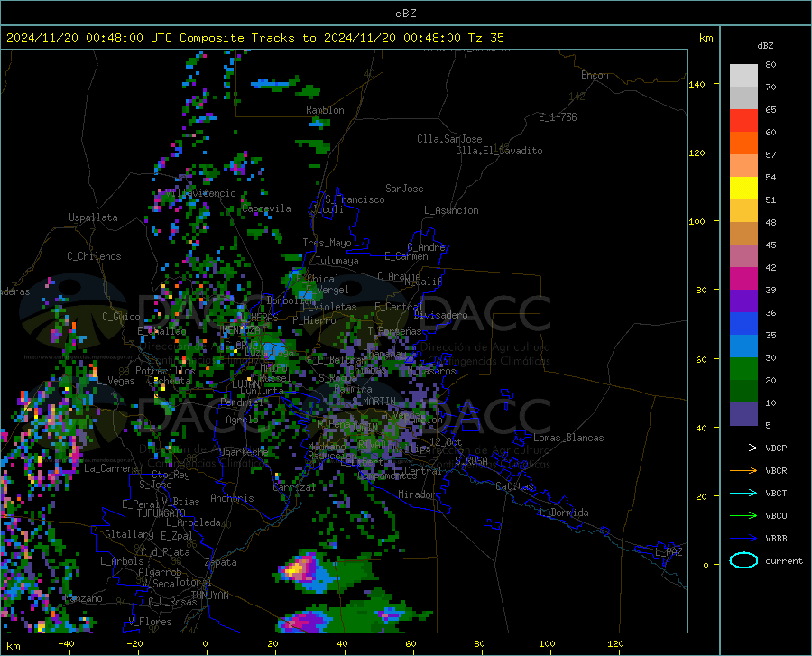This screenshot has width=812, height=656.
Task: Click the 'Clla.SanJose' map label
Action: (x=449, y=139)
